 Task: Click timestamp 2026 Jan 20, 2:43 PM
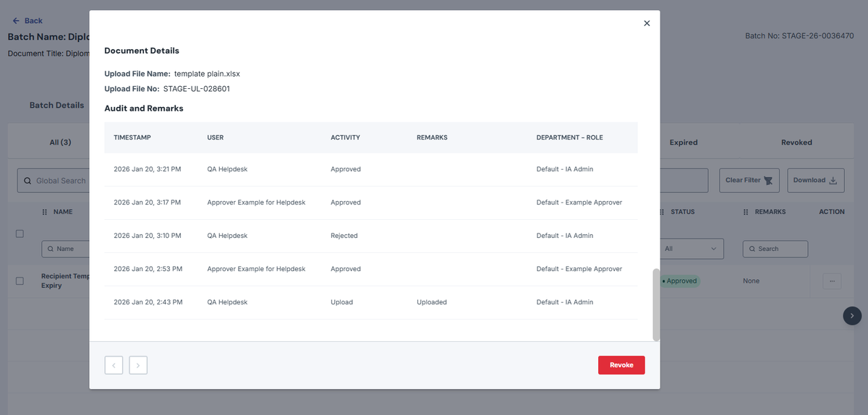[148, 302]
